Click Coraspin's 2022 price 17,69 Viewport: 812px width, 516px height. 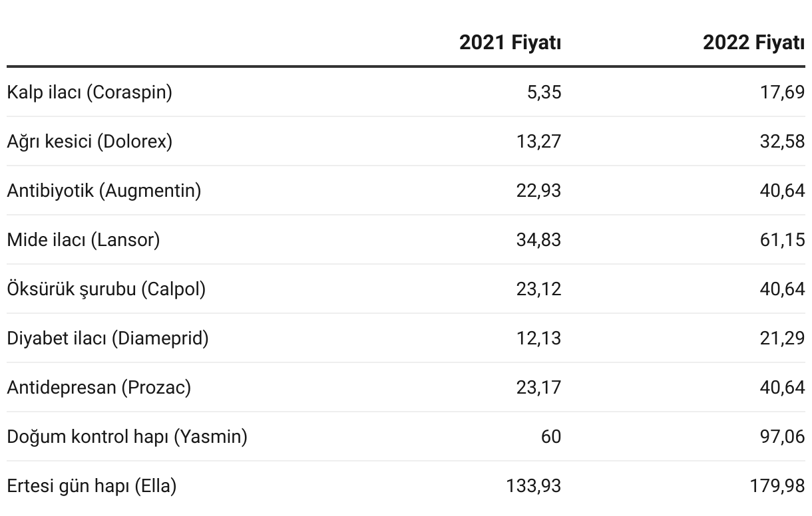click(782, 92)
